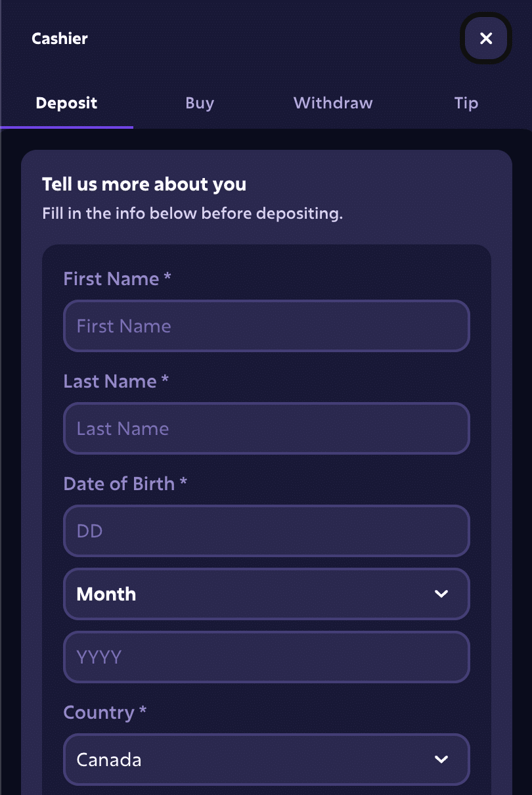The height and width of the screenshot is (795, 532).
Task: Open the Country dropdown showing Canada
Action: 266,759
